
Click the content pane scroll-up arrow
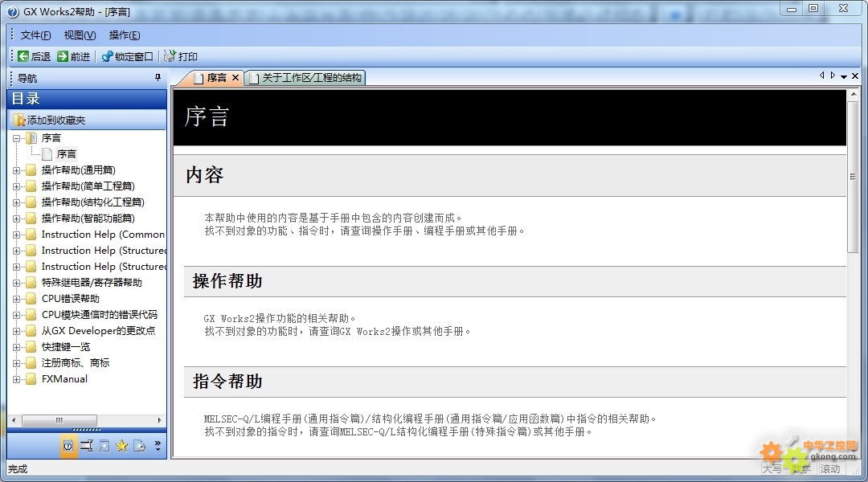pos(853,95)
